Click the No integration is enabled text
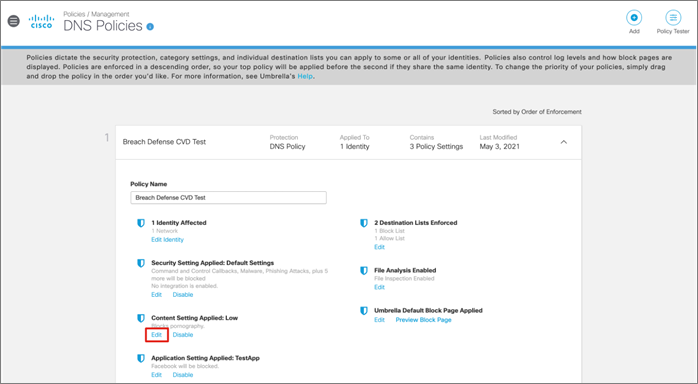Image resolution: width=698 pixels, height=384 pixels. [184, 286]
